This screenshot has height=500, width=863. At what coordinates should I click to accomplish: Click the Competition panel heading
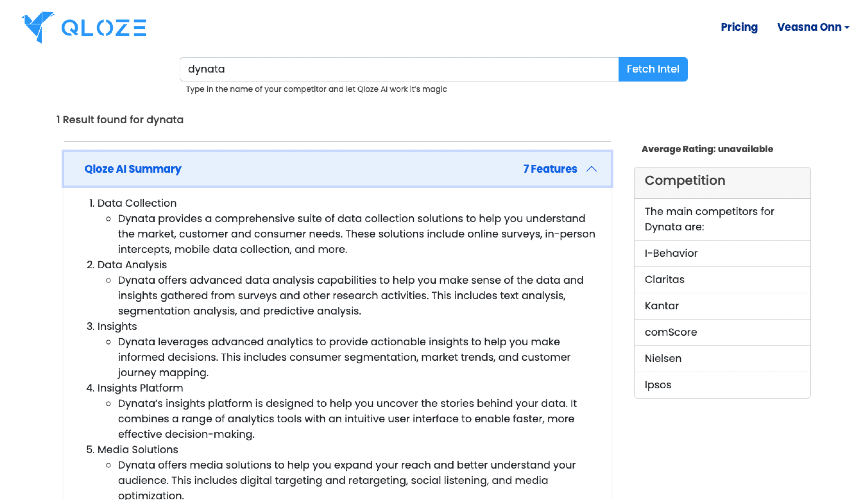685,181
